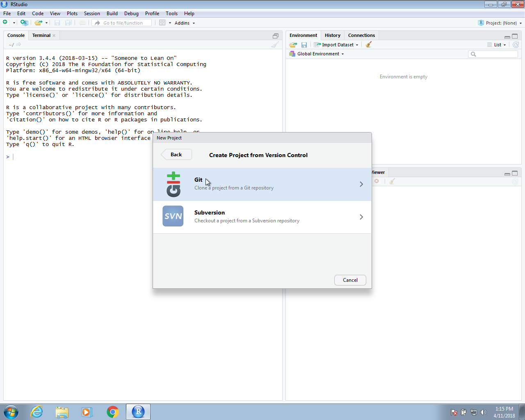
Task: Switch to the Terminal tab
Action: click(x=41, y=35)
